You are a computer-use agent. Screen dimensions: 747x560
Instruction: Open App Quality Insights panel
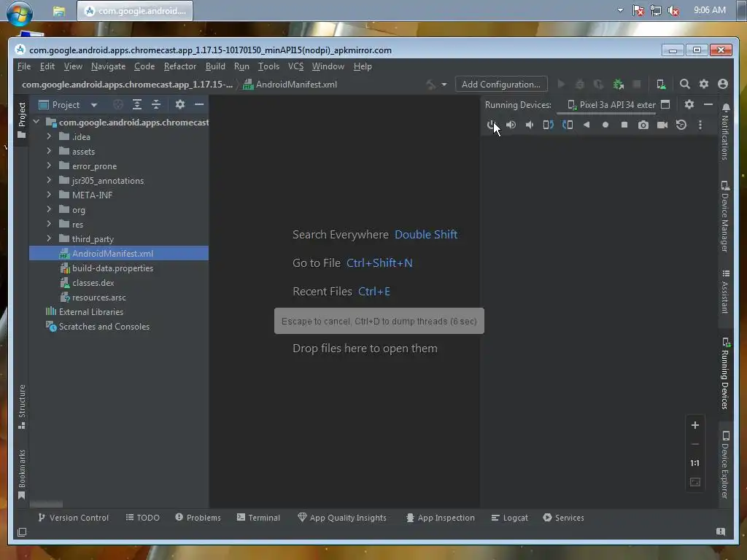pyautogui.click(x=342, y=518)
